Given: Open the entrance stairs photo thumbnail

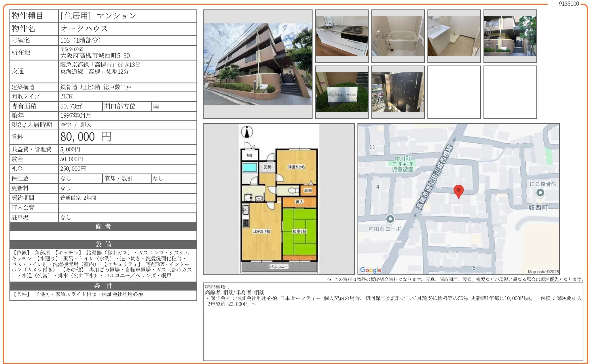Looking at the screenshot, I should 510,36.
